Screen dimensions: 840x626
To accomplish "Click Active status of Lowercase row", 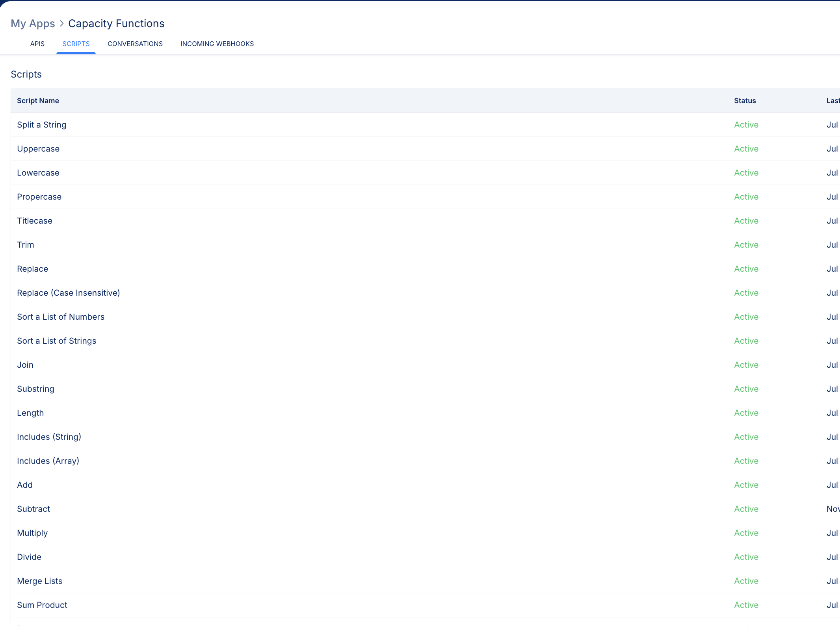I will tap(746, 173).
